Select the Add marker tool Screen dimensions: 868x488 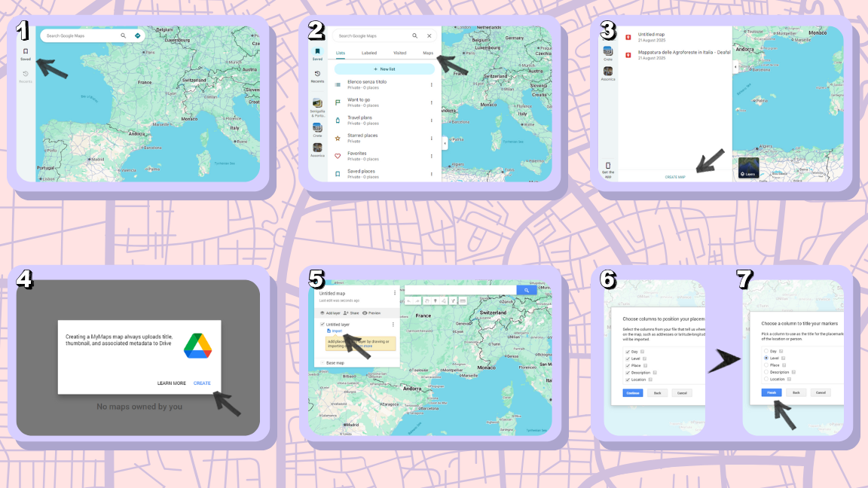point(435,301)
